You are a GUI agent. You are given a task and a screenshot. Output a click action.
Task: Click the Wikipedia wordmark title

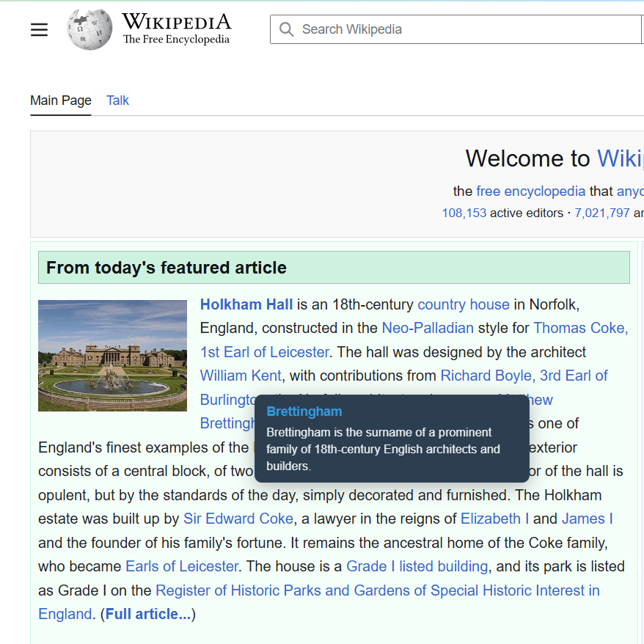177,22
